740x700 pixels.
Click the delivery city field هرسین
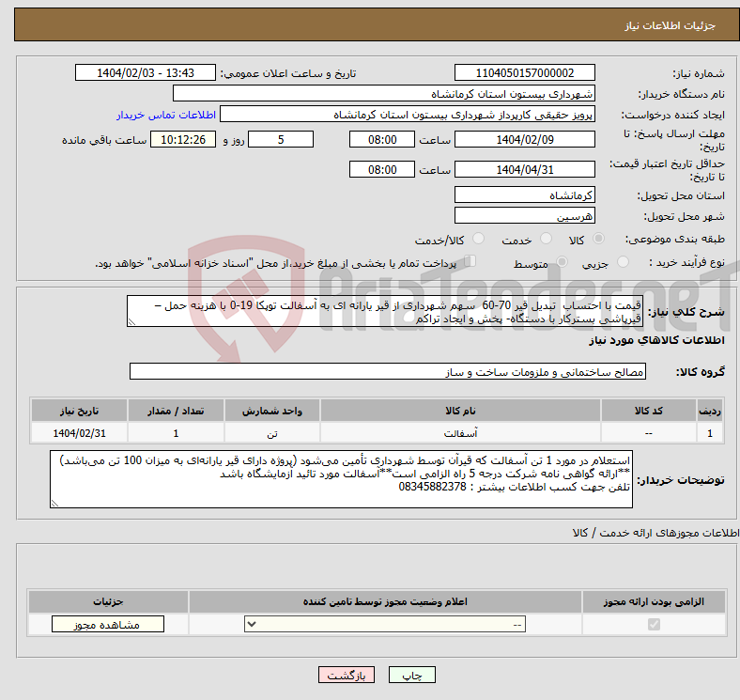(x=524, y=215)
